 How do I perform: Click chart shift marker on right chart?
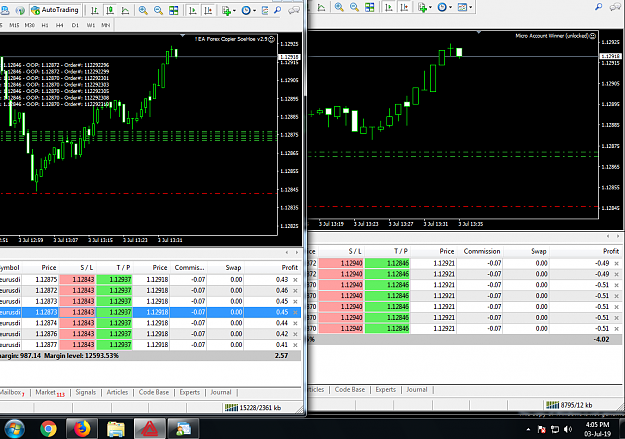pyautogui.click(x=479, y=32)
